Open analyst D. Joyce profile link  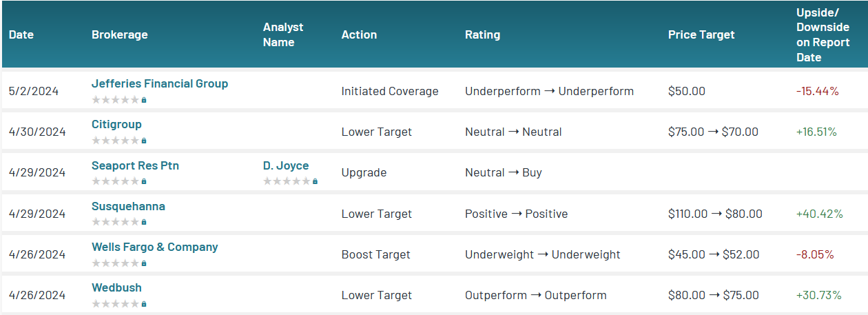[286, 165]
